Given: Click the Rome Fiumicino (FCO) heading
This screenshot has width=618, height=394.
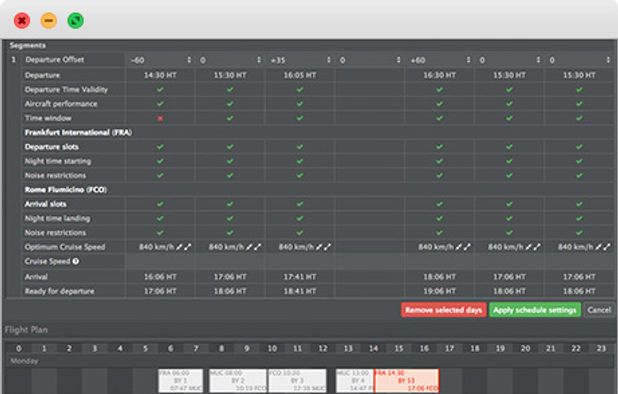Looking at the screenshot, I should point(66,190).
